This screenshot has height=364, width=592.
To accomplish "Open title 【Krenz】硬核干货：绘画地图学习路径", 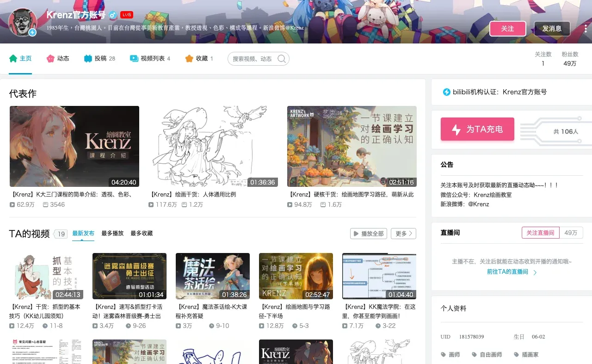I will click(x=351, y=195).
